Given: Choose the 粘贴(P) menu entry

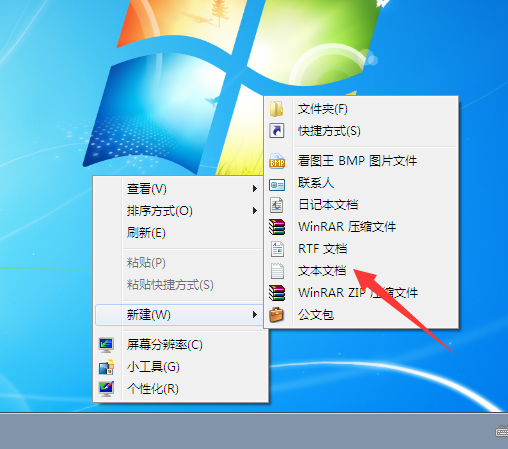Looking at the screenshot, I should click(x=180, y=263).
